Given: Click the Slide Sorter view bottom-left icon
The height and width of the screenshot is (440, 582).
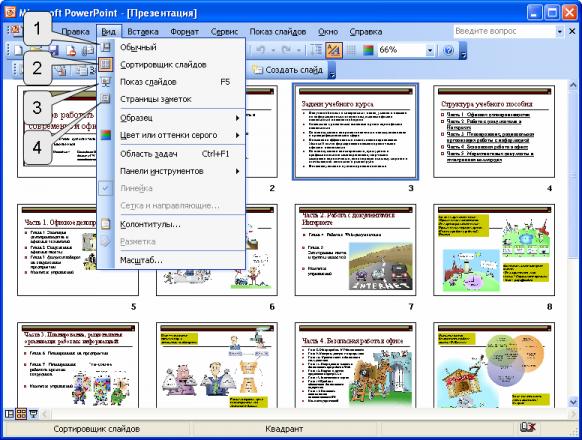Looking at the screenshot, I should [x=21, y=414].
